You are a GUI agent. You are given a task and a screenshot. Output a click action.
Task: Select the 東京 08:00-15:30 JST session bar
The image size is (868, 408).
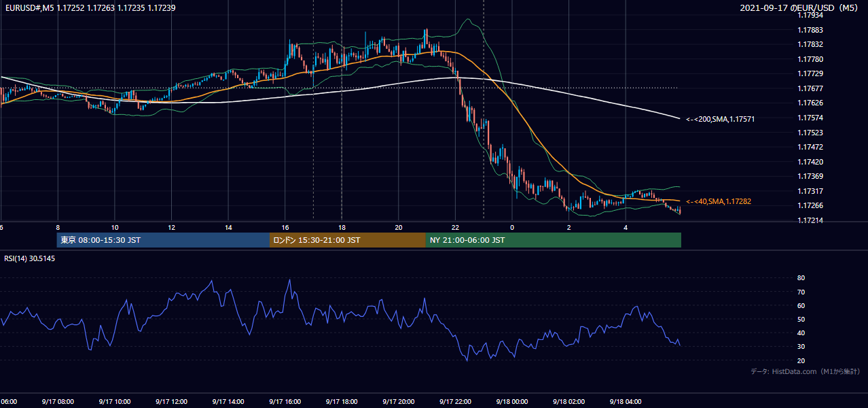(x=163, y=240)
